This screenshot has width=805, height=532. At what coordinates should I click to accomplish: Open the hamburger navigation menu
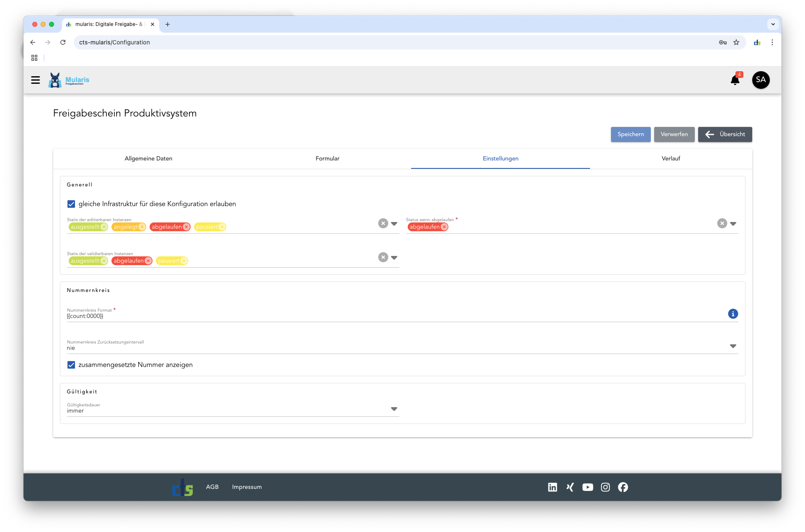click(x=36, y=80)
